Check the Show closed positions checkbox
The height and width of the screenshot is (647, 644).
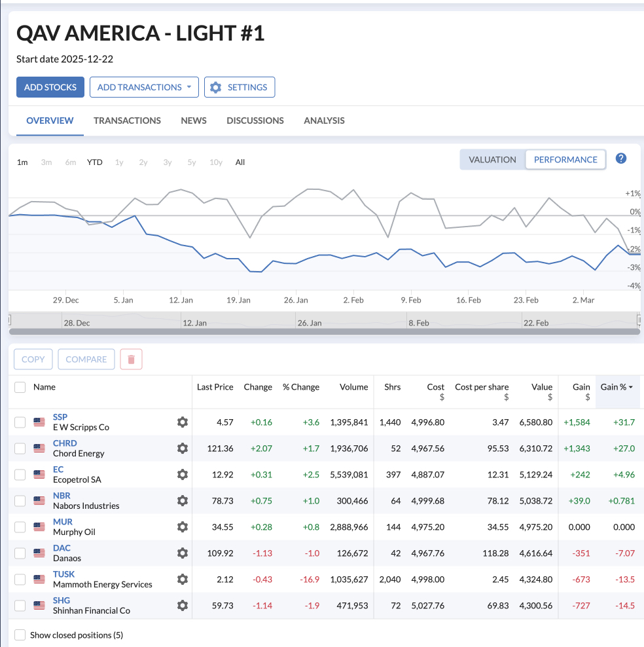tap(20, 635)
